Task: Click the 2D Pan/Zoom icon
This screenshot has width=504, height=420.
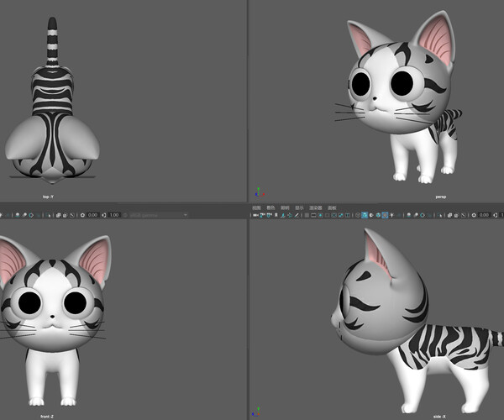Action: coord(290,215)
